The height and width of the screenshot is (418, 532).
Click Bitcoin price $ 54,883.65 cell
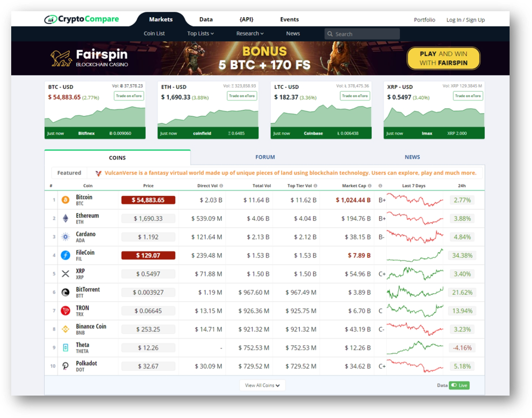pyautogui.click(x=148, y=200)
